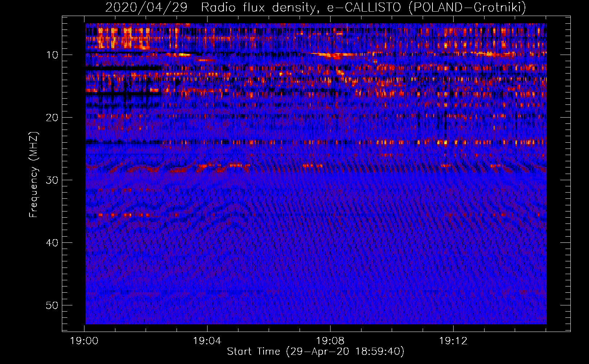The width and height of the screenshot is (589, 364).
Task: Click the '40' frequency tick label
Action: (52, 243)
